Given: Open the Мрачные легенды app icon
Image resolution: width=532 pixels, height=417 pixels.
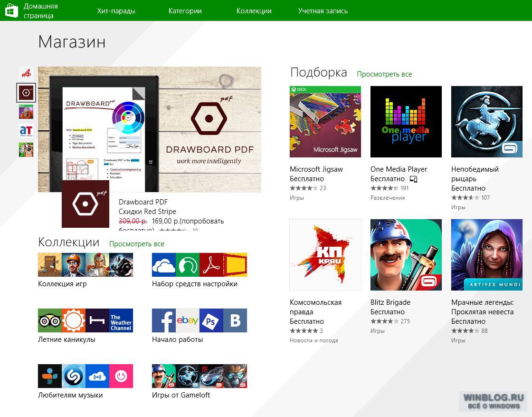Looking at the screenshot, I should coord(486,255).
